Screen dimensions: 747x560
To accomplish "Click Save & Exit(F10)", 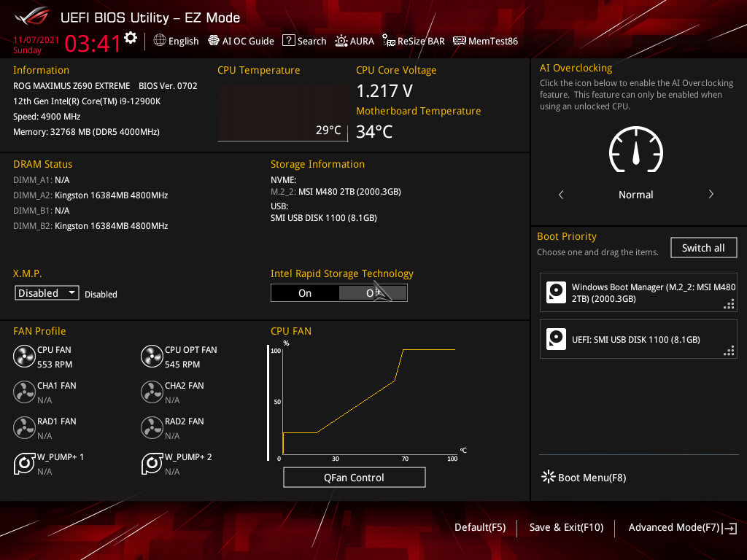I will pos(566,527).
